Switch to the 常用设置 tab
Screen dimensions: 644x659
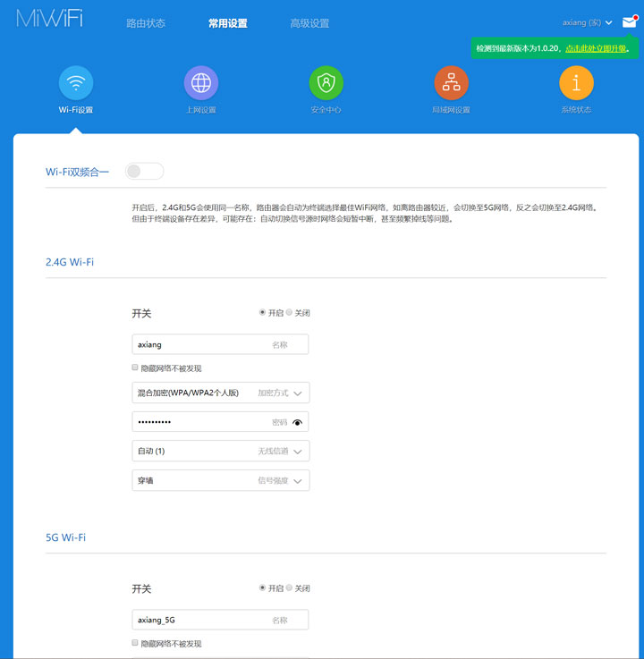(228, 23)
